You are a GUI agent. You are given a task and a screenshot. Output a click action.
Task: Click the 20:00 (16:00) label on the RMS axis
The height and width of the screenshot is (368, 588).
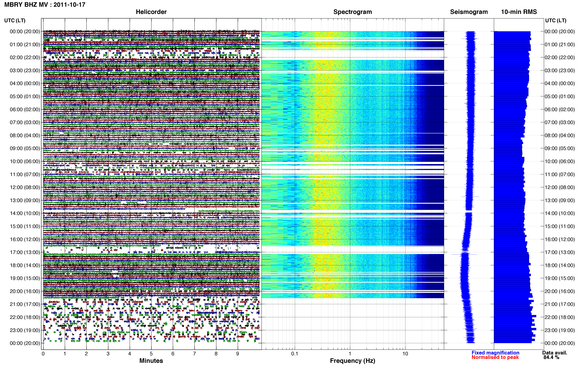tap(560, 291)
